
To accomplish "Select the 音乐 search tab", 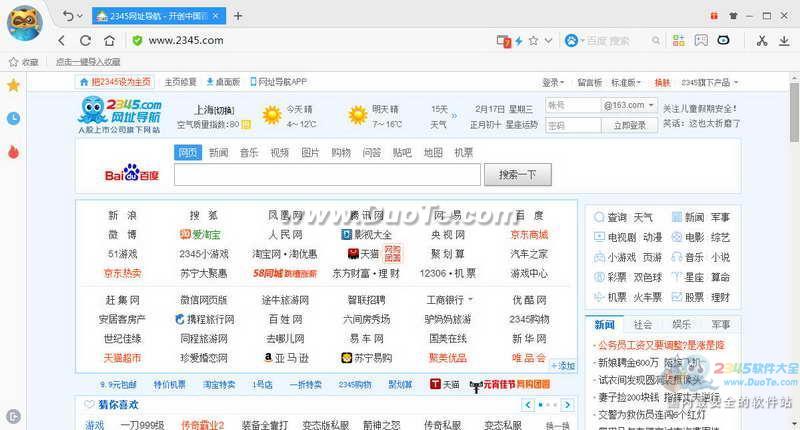I will [249, 153].
